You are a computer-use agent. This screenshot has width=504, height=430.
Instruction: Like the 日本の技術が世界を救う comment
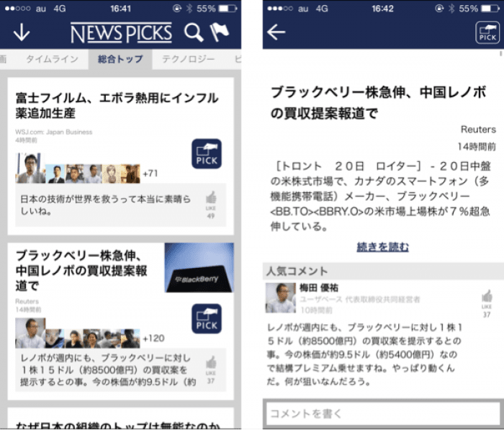click(x=211, y=205)
